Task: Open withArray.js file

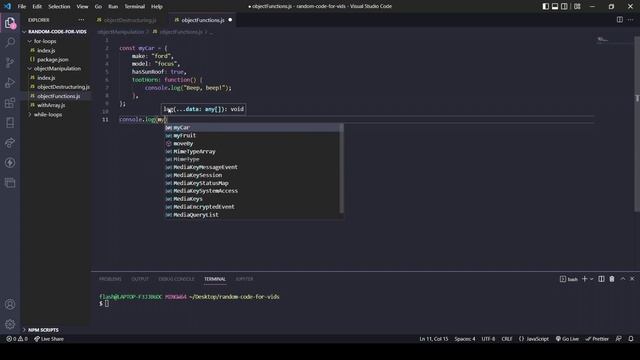Action: pyautogui.click(x=51, y=105)
